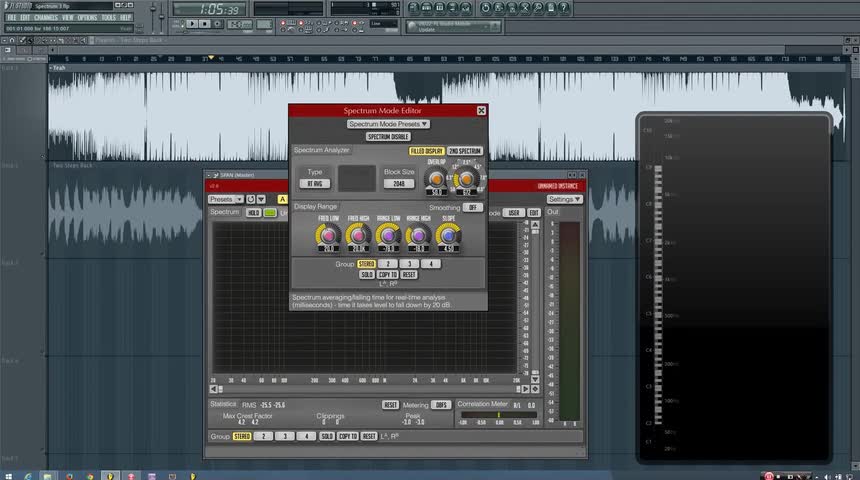Screen dimensions: 860x480
Task: Select STEREO group in Spectrum Mode Editor
Action: pyautogui.click(x=366, y=264)
